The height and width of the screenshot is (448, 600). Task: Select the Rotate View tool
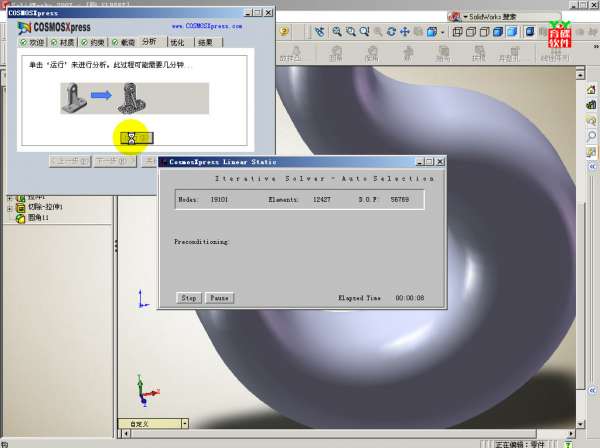[x=391, y=31]
